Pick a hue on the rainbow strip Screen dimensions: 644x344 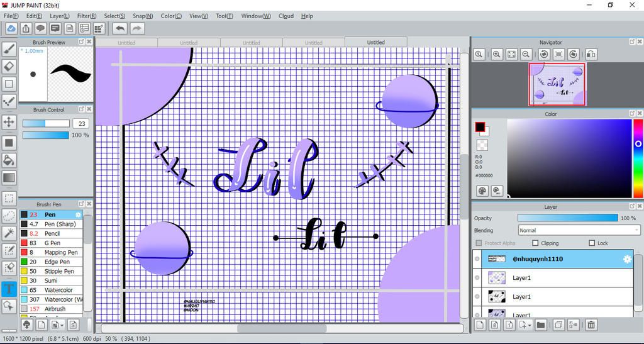tap(638, 158)
